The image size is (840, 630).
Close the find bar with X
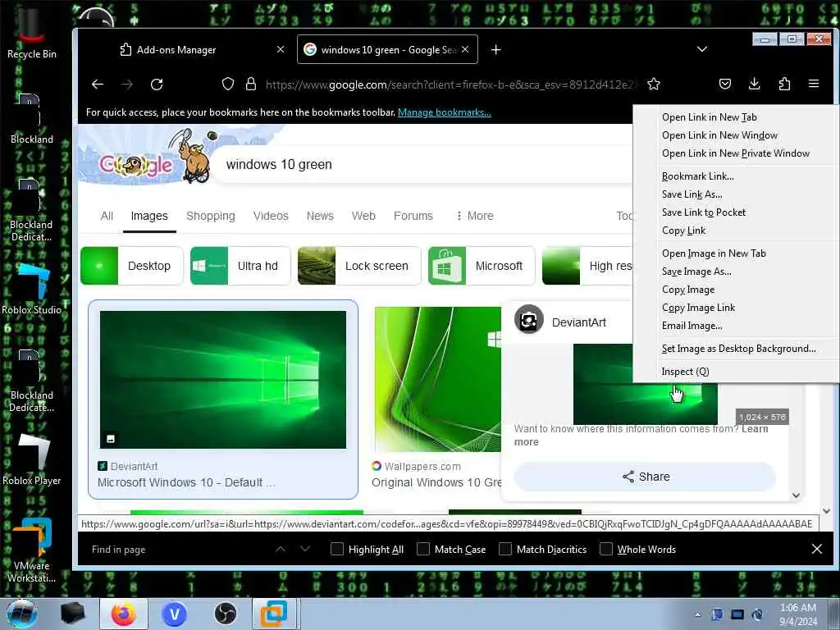tap(816, 549)
